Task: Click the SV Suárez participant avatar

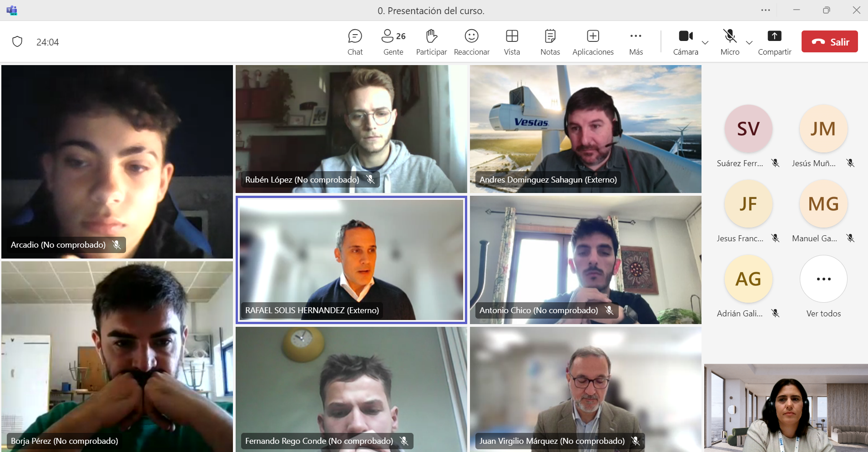Action: click(748, 129)
